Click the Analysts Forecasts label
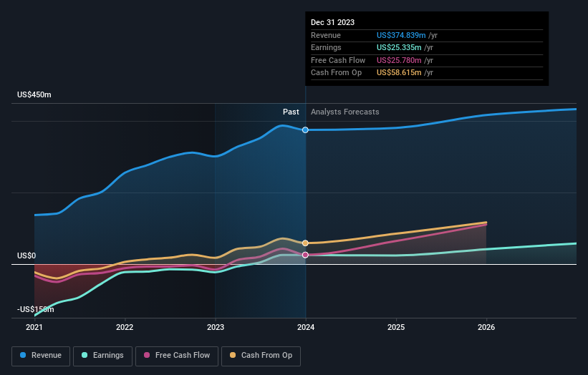 pos(345,112)
